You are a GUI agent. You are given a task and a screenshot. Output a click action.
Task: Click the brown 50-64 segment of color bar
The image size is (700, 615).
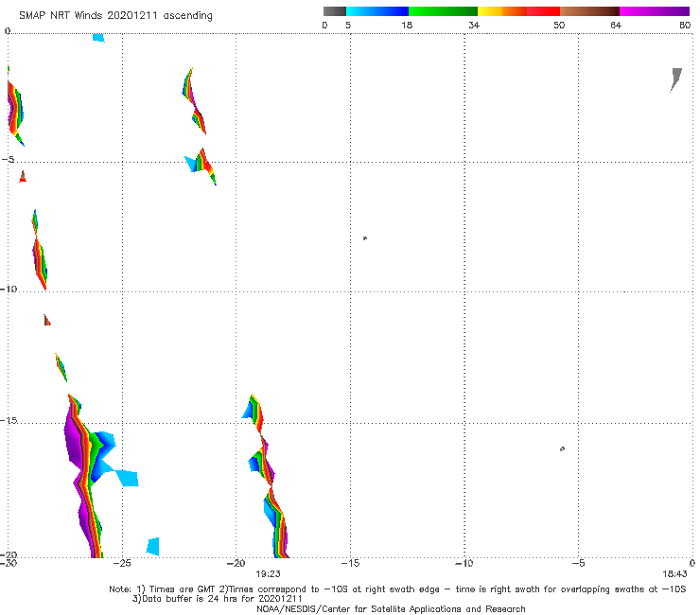tap(589, 11)
